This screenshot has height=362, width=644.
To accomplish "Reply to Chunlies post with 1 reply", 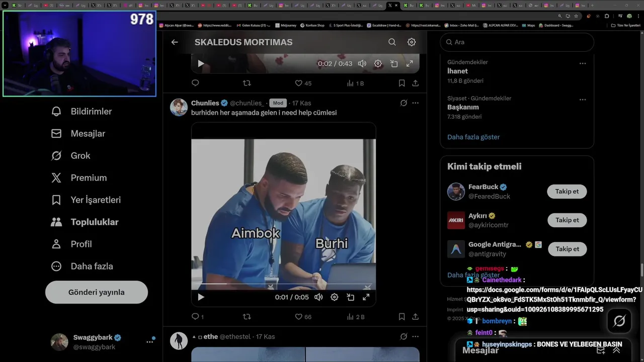I will [x=197, y=317].
